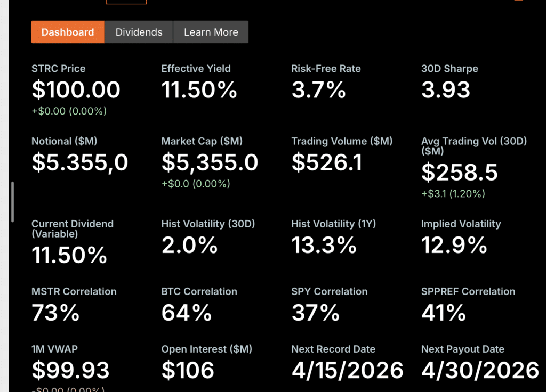Click the STRC Price value $100.00
Viewport: 546px width, 392px height.
click(x=76, y=90)
